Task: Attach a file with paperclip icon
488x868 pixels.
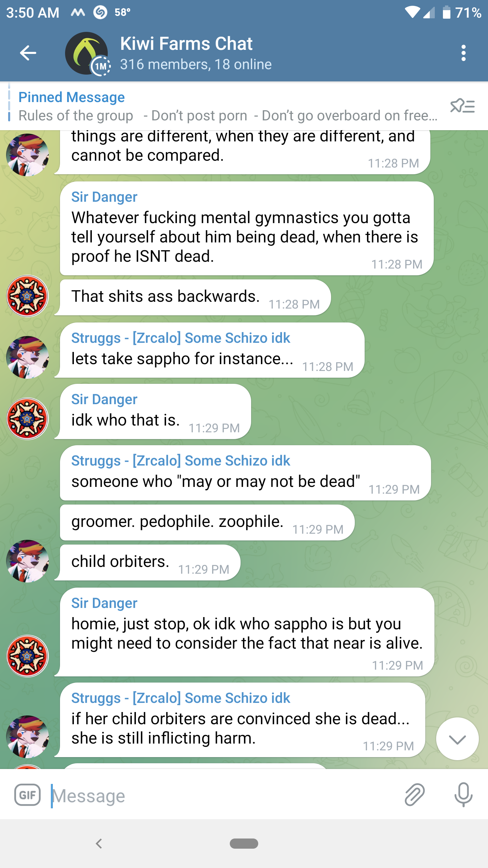Action: [414, 795]
